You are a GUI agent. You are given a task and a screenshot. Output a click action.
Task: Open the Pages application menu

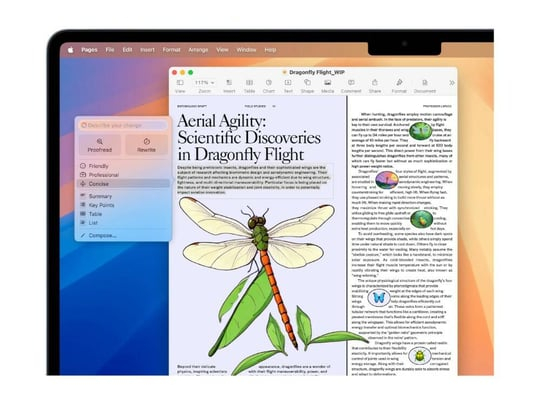[89, 50]
